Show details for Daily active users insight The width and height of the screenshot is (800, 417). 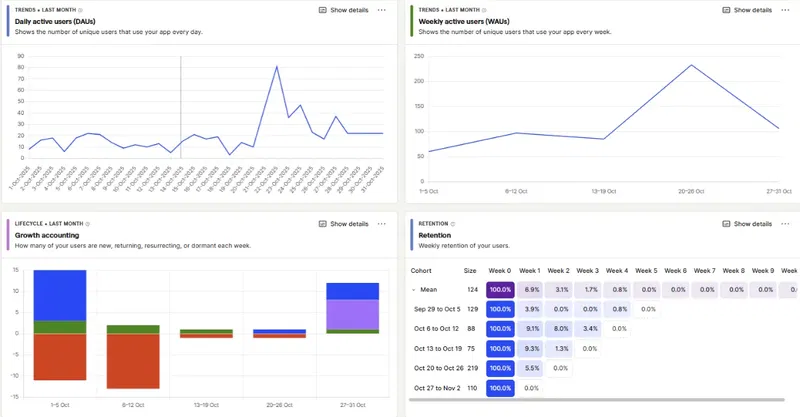click(x=343, y=10)
